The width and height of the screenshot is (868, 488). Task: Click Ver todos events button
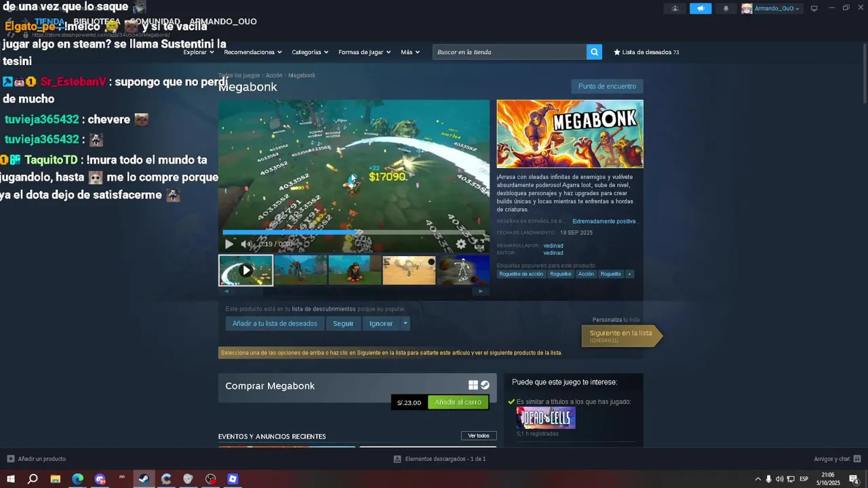(x=479, y=436)
